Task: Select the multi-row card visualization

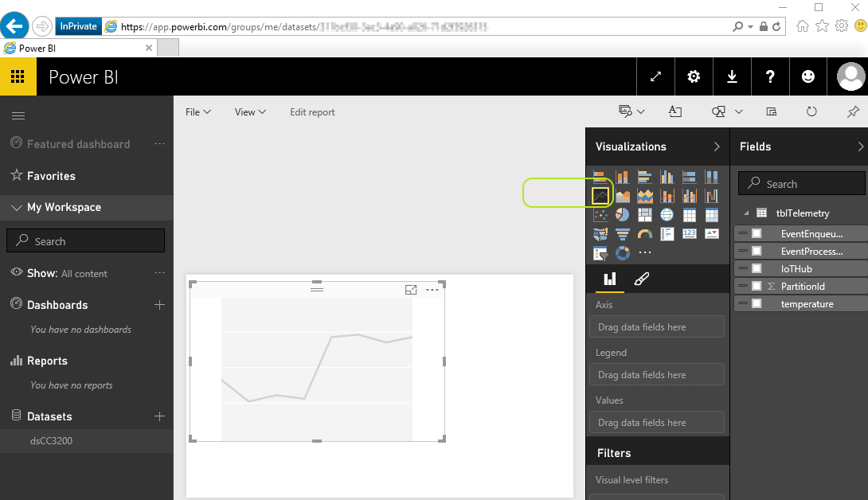Action: tap(667, 234)
